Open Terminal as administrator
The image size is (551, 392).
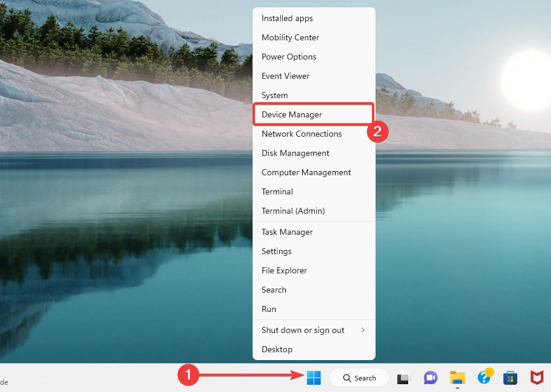coord(293,211)
